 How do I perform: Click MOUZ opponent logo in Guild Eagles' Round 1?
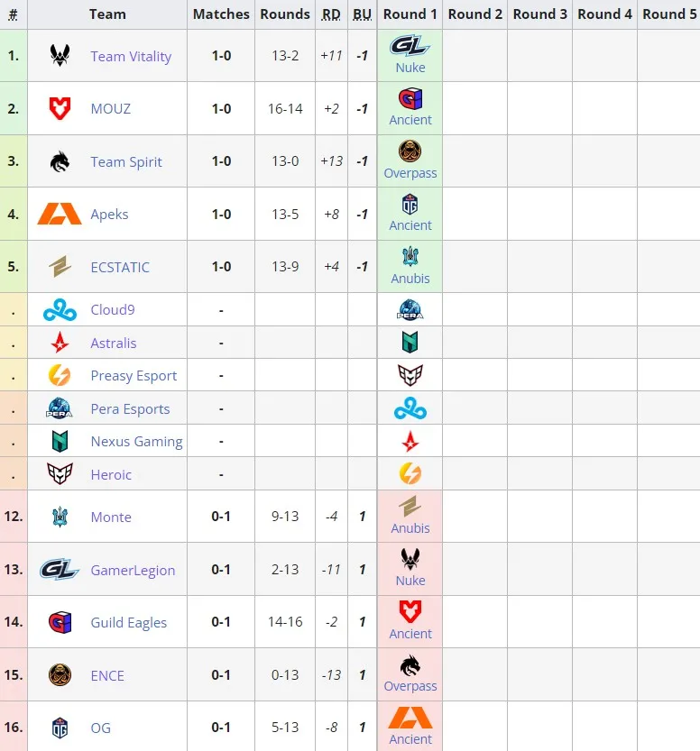coord(410,611)
